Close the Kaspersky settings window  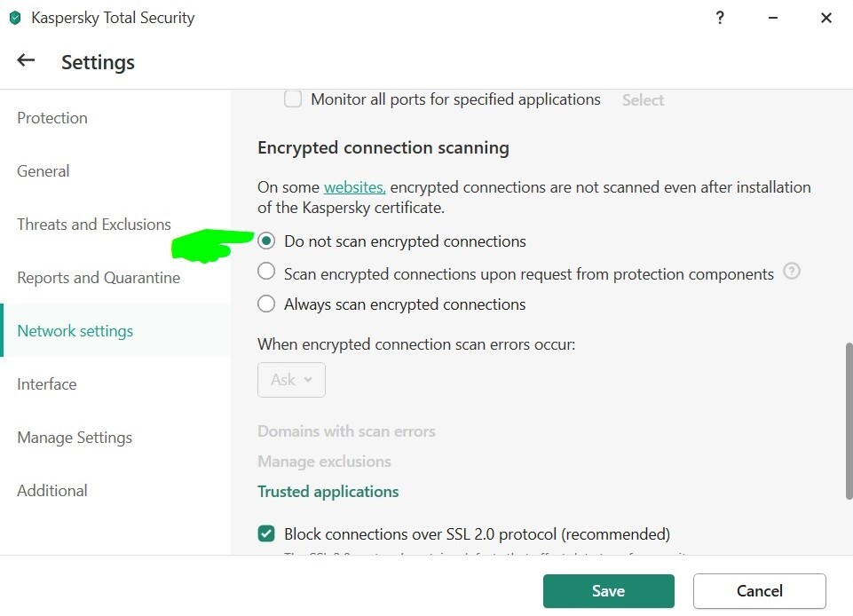click(826, 18)
